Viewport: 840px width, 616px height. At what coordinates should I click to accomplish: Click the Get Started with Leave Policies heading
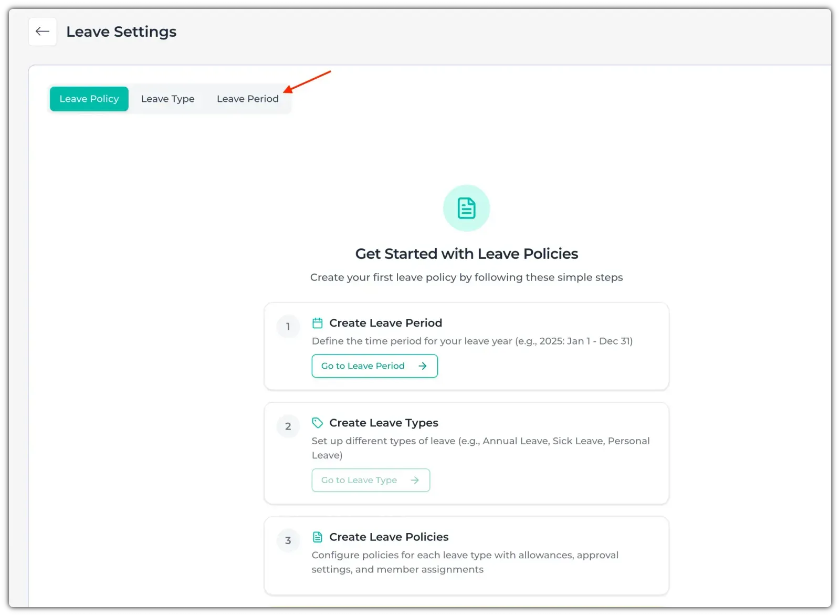(x=466, y=254)
